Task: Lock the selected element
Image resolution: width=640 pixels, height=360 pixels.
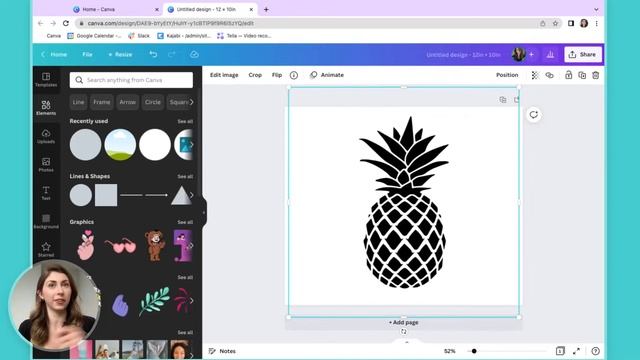Action: point(568,75)
